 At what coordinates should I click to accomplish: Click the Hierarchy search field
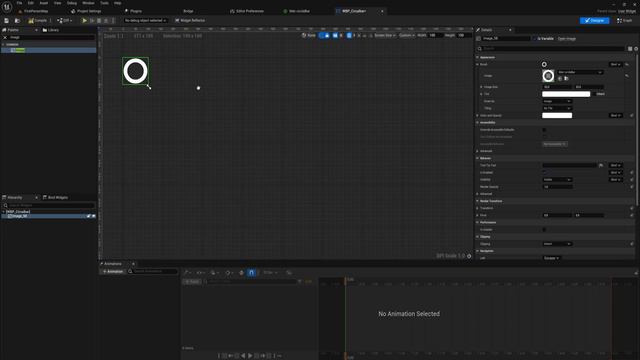pyautogui.click(x=49, y=205)
